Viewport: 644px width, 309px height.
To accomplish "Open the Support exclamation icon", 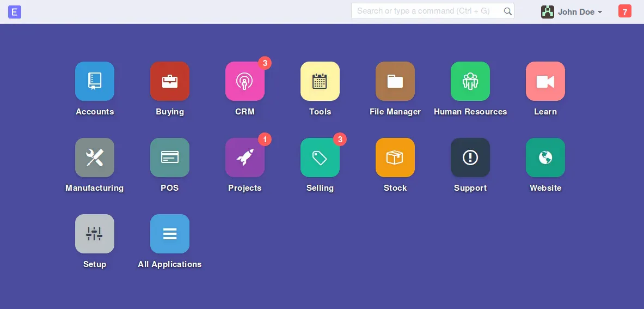I will tap(470, 157).
